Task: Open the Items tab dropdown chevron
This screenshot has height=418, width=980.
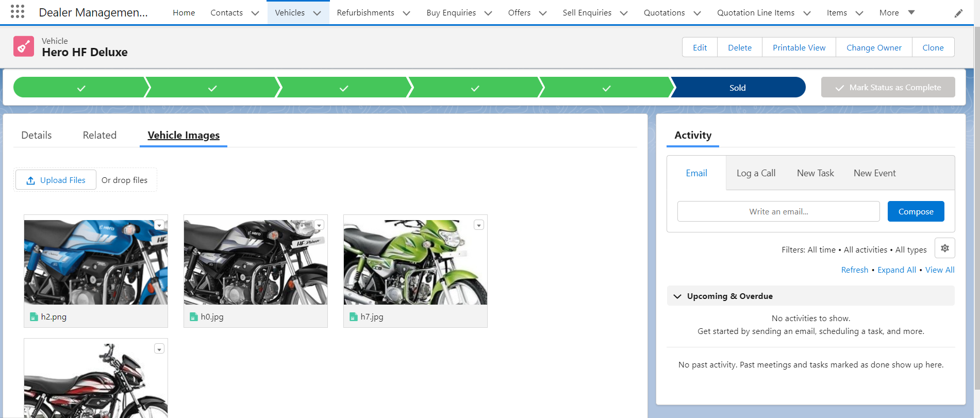Action: pyautogui.click(x=859, y=13)
